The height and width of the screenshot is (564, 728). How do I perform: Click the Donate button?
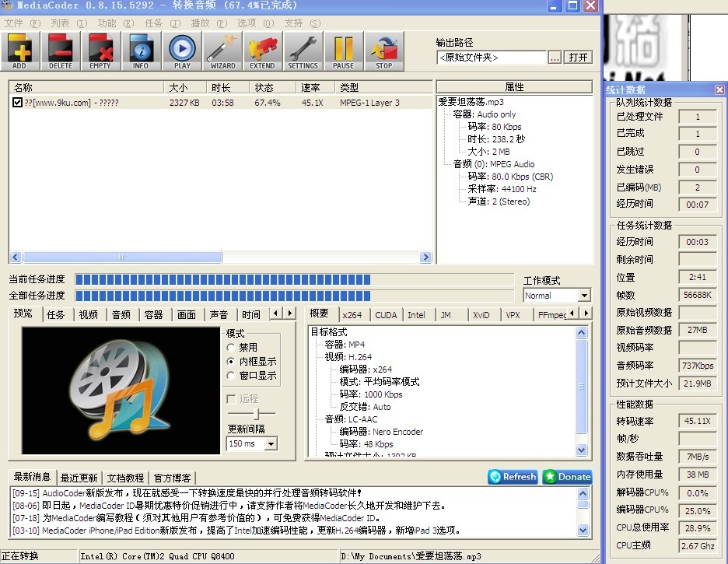[567, 477]
